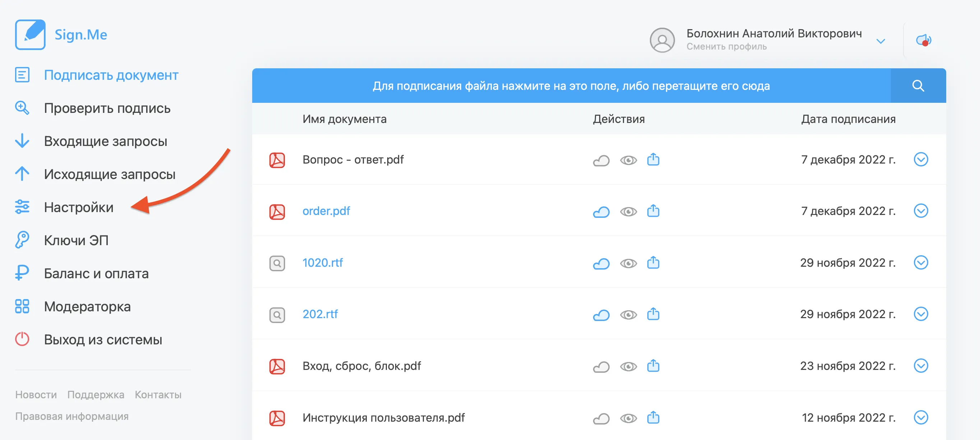Screen dimensions: 980x440
Task: Expand row details for Вопрос - ответ.pdf
Action: [921, 159]
